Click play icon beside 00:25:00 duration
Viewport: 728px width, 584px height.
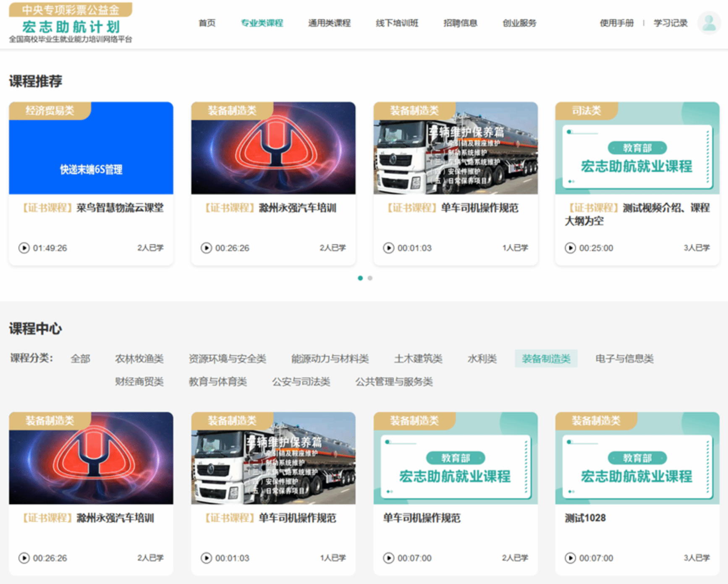[x=570, y=248]
